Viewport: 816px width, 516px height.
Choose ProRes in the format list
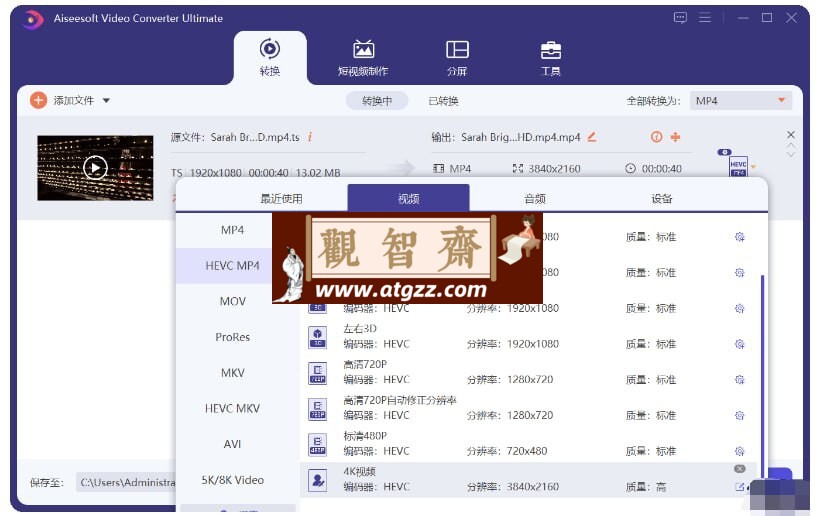[232, 337]
